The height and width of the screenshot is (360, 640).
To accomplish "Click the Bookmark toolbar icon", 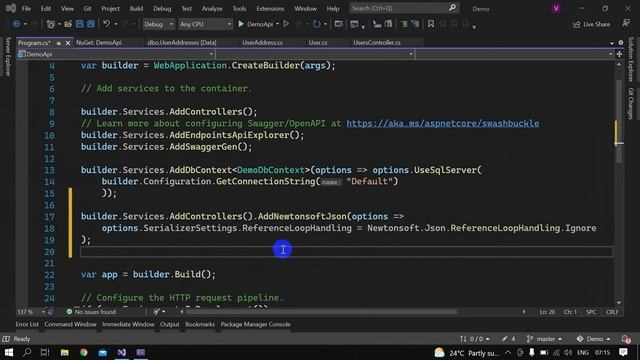I will pos(431,24).
